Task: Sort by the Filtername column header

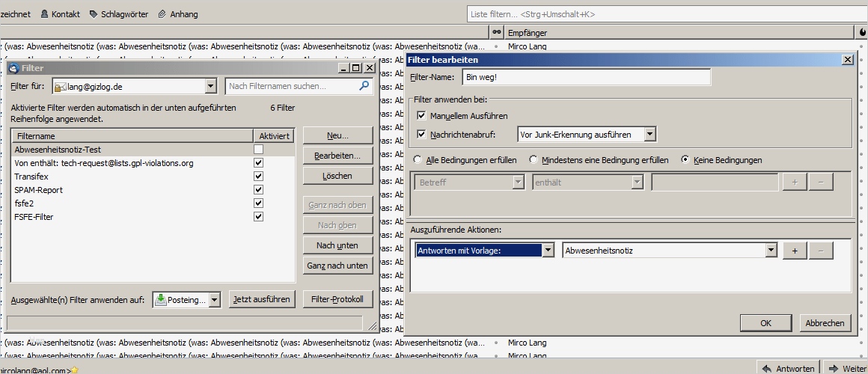Action: [x=133, y=136]
